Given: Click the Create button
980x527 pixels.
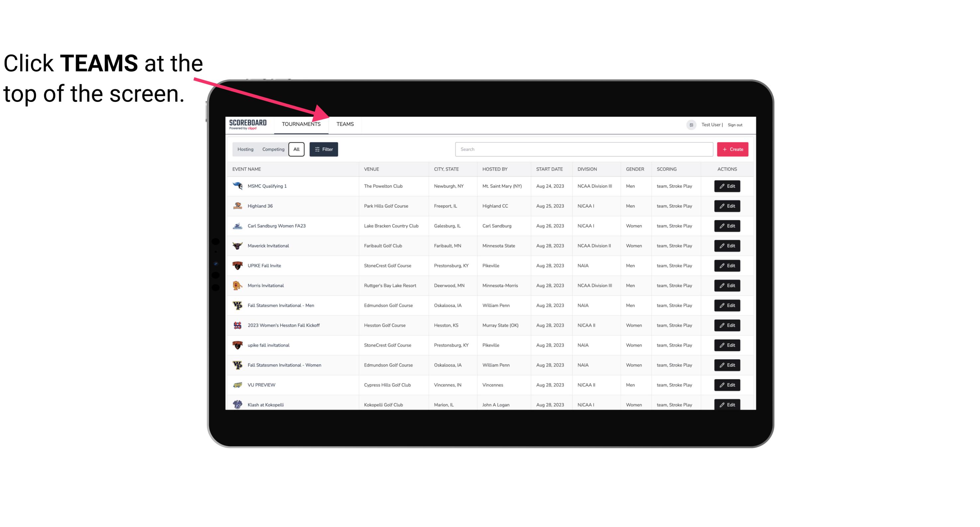Looking at the screenshot, I should 732,149.
